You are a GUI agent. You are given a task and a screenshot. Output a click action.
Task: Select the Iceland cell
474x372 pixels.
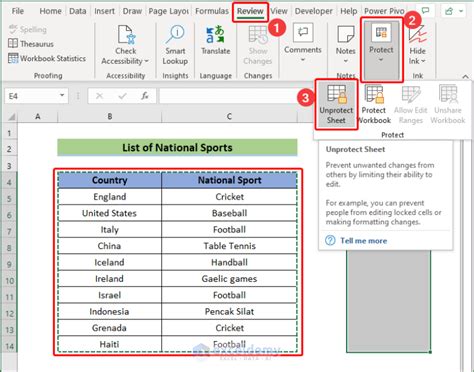pos(110,262)
